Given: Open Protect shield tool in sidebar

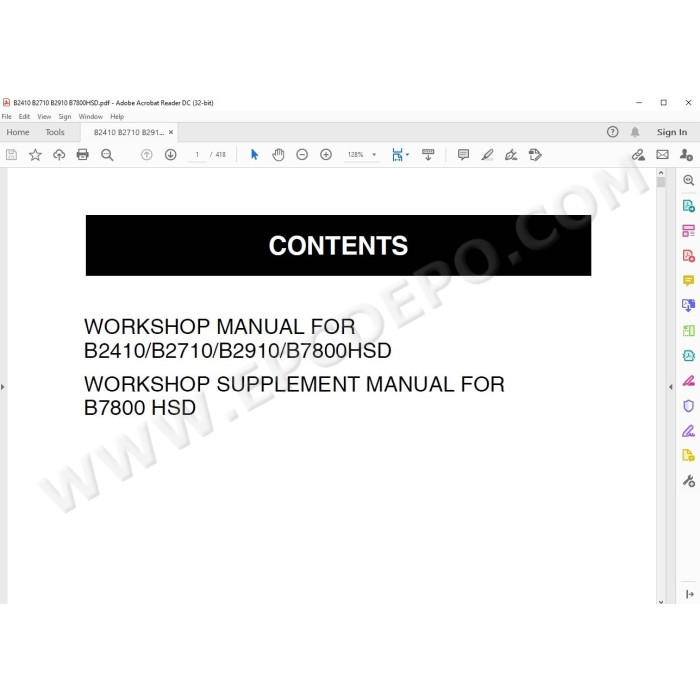Looking at the screenshot, I should coord(688,406).
